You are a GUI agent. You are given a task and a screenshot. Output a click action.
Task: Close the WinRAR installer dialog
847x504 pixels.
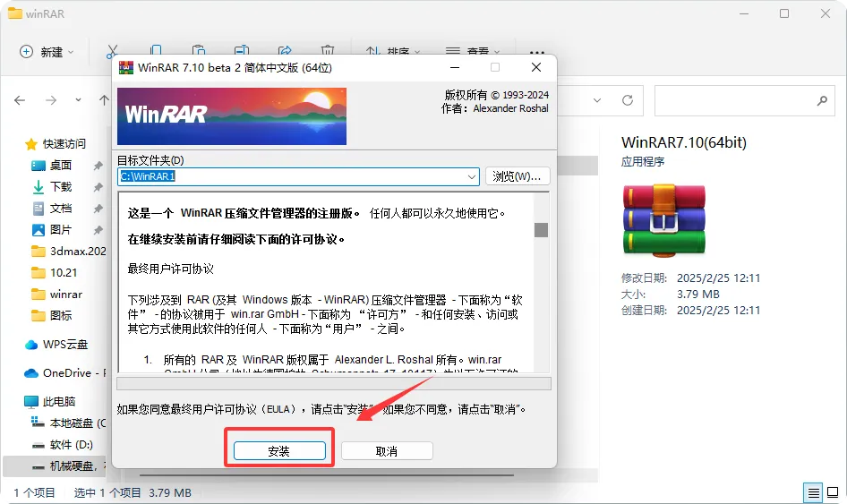point(535,67)
